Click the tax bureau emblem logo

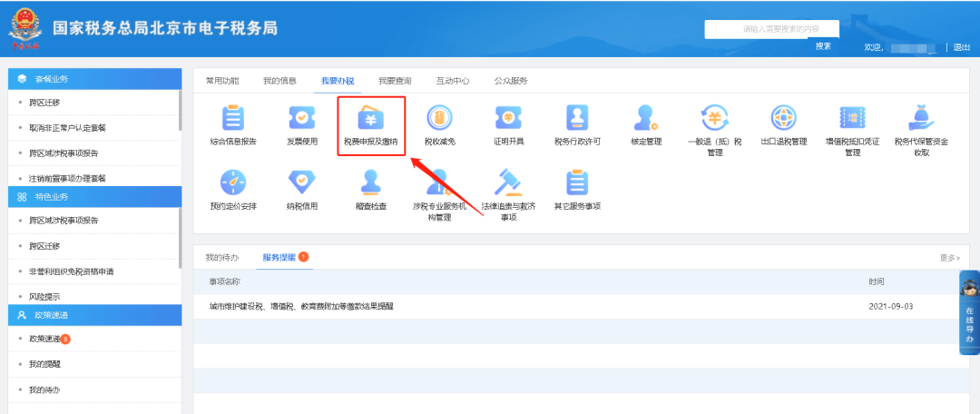(x=24, y=29)
